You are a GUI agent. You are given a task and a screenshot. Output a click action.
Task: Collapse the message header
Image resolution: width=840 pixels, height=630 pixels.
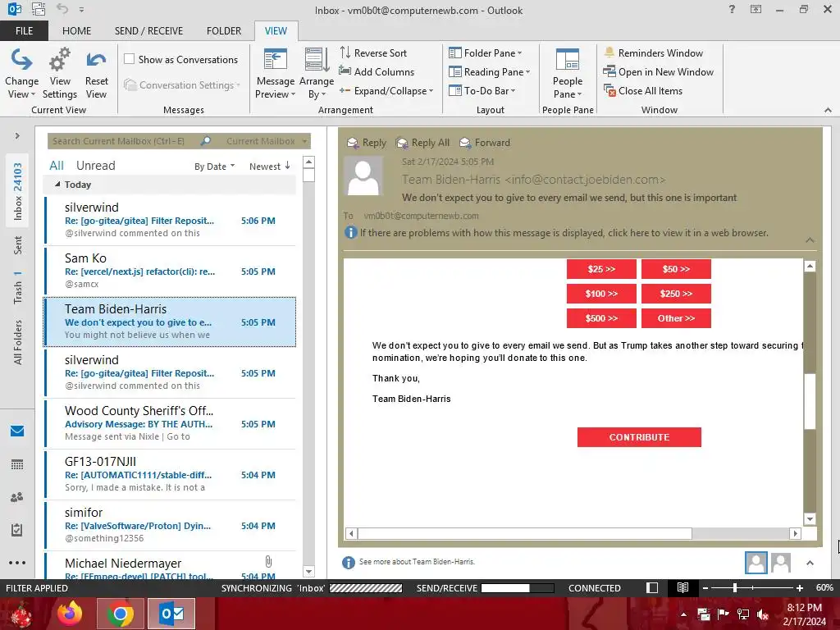point(810,240)
